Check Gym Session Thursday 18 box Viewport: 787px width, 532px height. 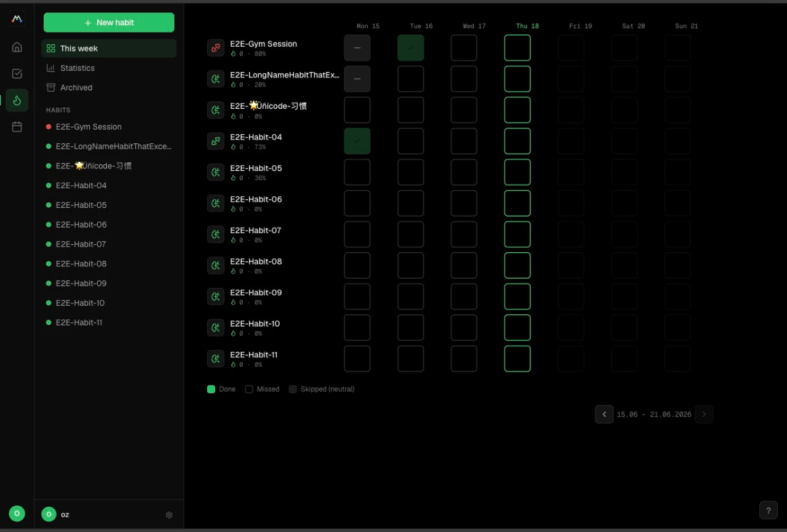click(x=517, y=48)
